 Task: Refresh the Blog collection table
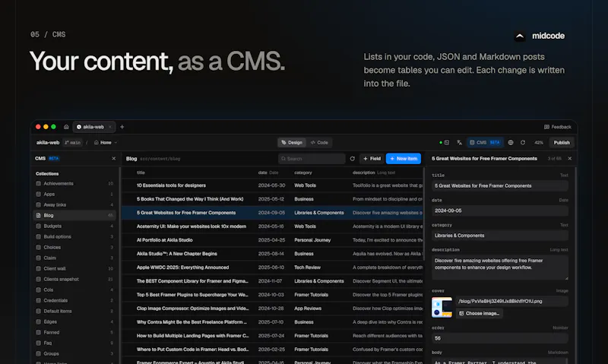(x=352, y=159)
